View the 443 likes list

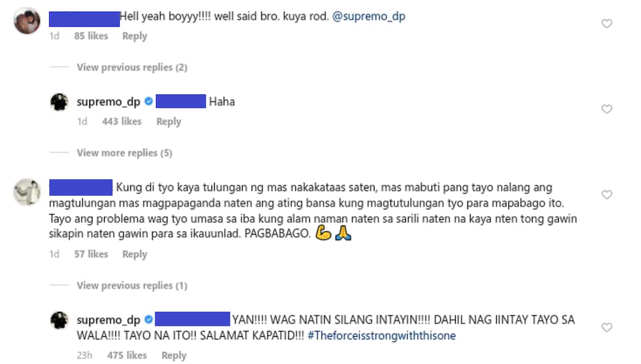122,122
